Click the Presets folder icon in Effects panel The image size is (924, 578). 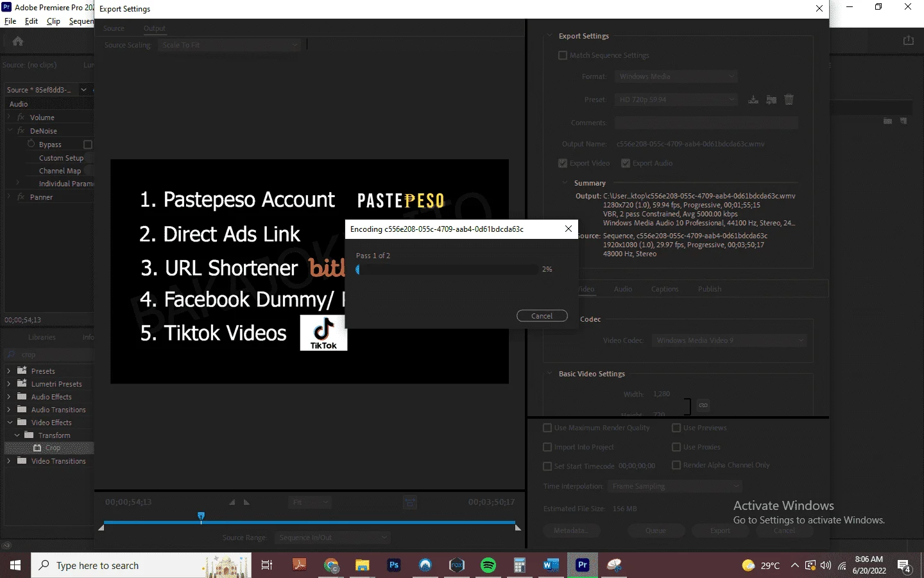click(x=22, y=371)
